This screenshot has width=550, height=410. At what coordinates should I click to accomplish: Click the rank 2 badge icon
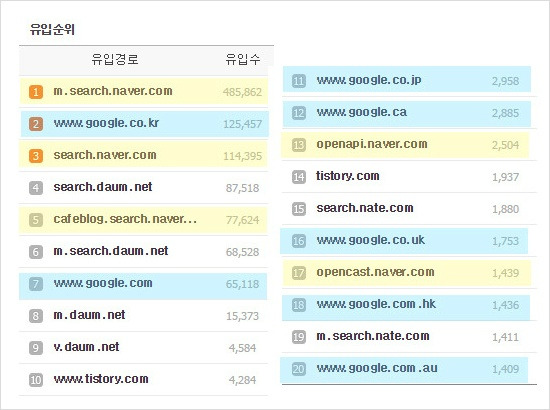click(36, 124)
